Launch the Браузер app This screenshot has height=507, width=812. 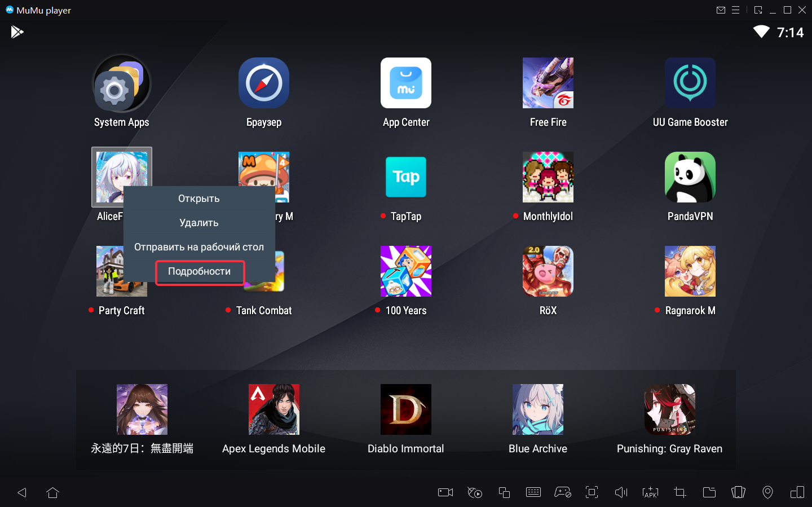(264, 83)
